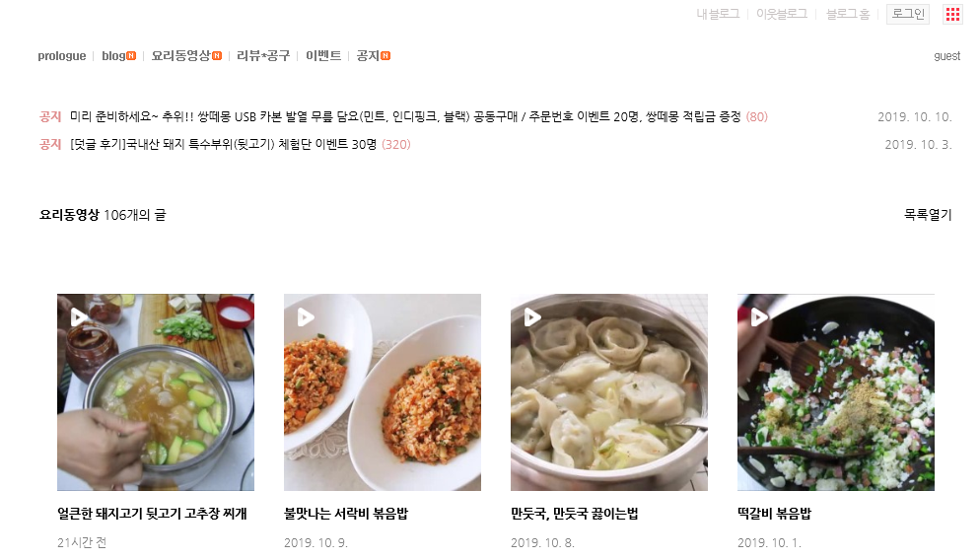This screenshot has width=980, height=559.
Task: Open the 뒷고기 체험단 이벤트 notice
Action: click(x=223, y=145)
